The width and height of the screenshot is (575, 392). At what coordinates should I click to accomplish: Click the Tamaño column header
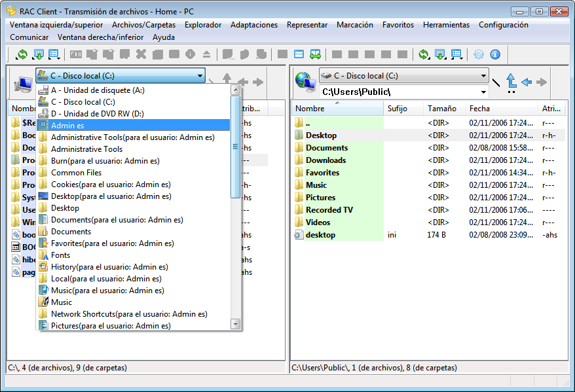[x=442, y=109]
